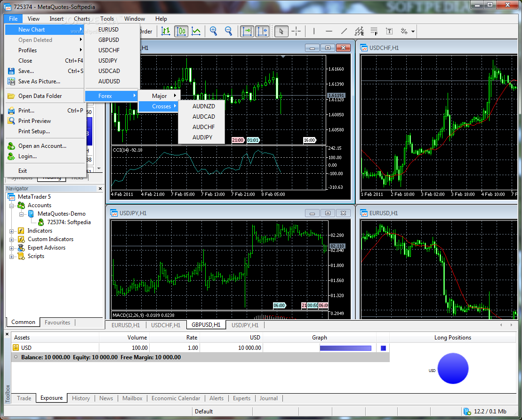Close the Toolbox panel
The image size is (522, 420).
click(8, 334)
